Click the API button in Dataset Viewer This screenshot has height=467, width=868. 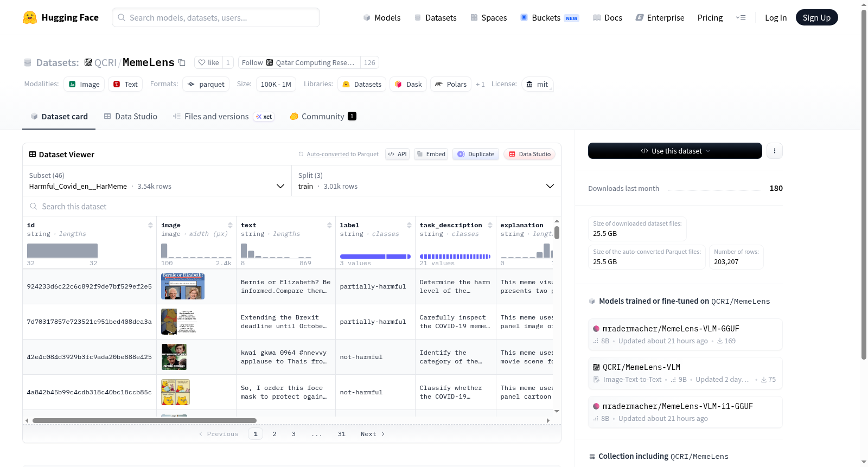pyautogui.click(x=397, y=154)
